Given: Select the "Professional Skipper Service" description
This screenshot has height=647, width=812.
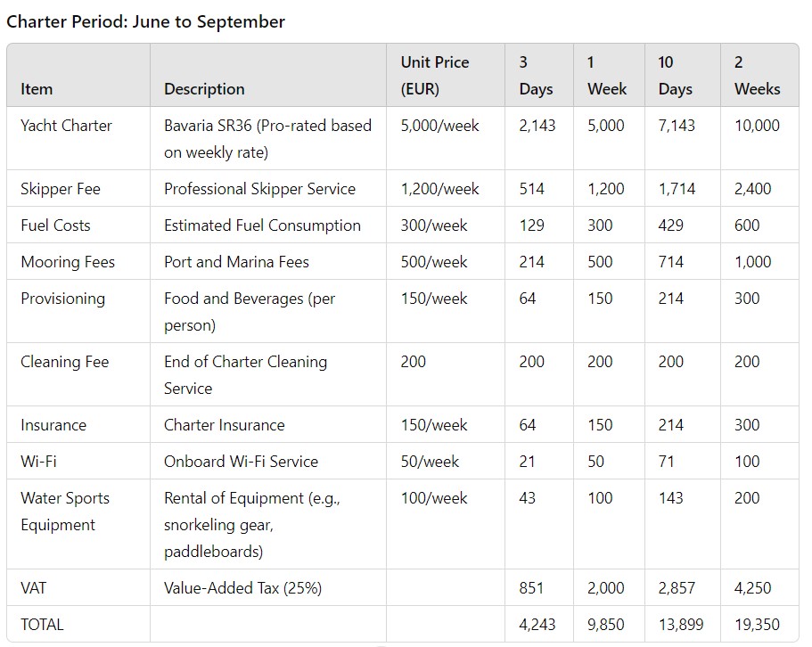Looking at the screenshot, I should coord(259,189).
